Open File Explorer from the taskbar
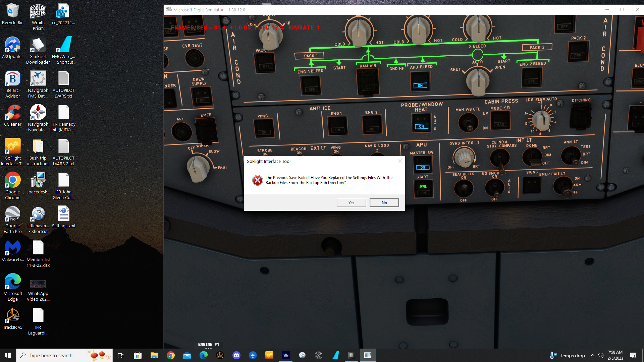 [154, 355]
